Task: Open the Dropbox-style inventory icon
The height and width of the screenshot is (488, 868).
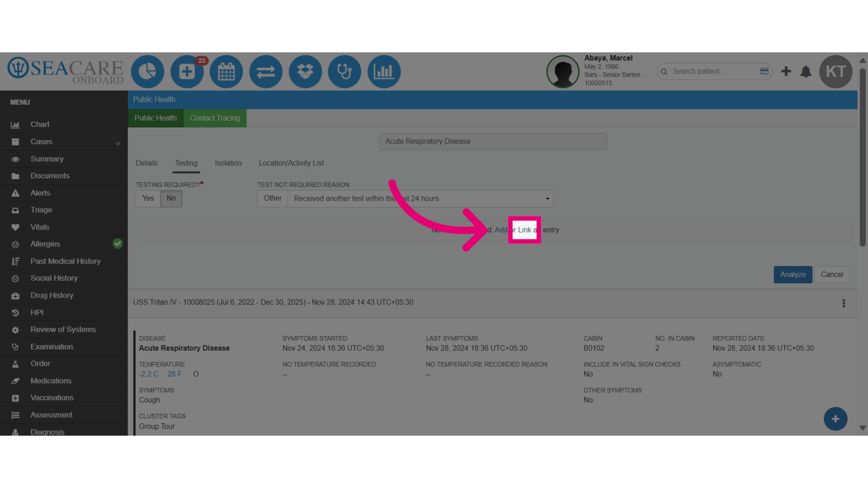Action: coord(305,71)
